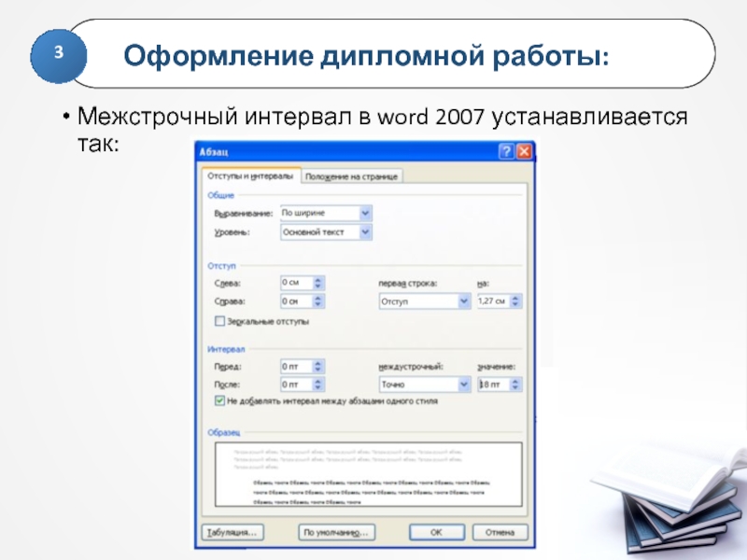The image size is (747, 560).
Task: Click the Выравнивание label
Action: (x=244, y=214)
